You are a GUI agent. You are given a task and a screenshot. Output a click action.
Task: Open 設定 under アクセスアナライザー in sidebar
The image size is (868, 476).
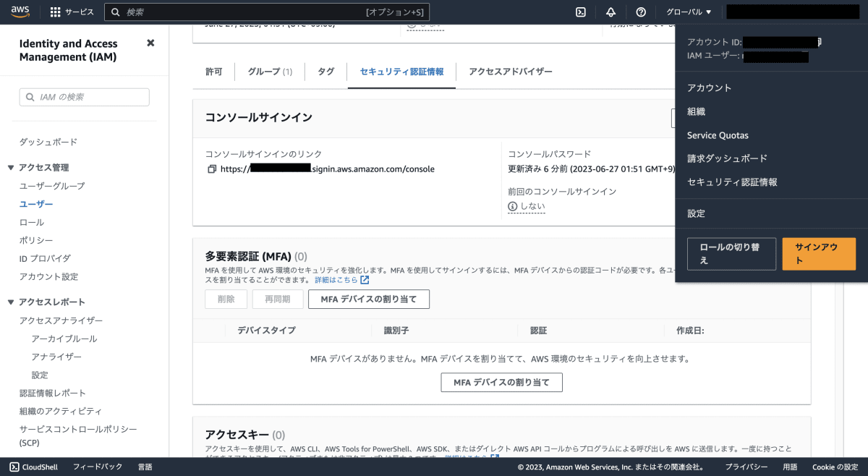40,375
